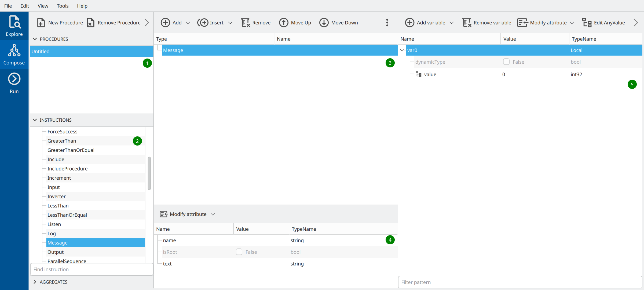Click the Remove Procedure icon
The height and width of the screenshot is (290, 644).
(x=91, y=23)
